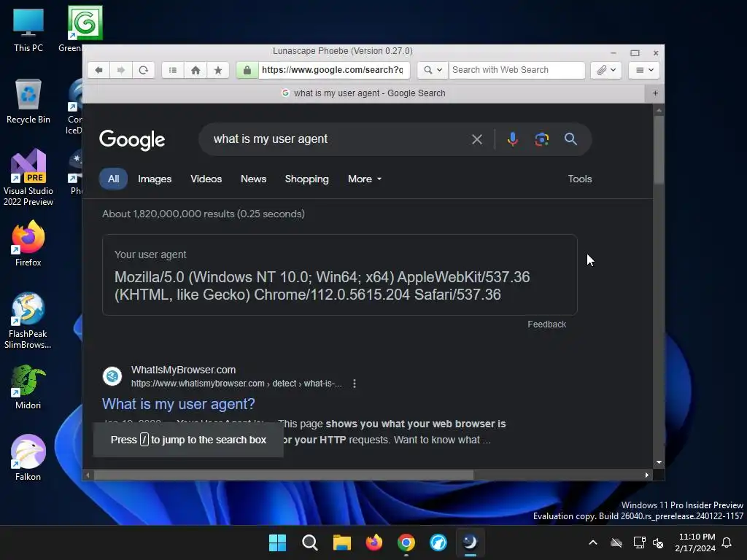
Task: Open Google search Tools
Action: tap(580, 179)
